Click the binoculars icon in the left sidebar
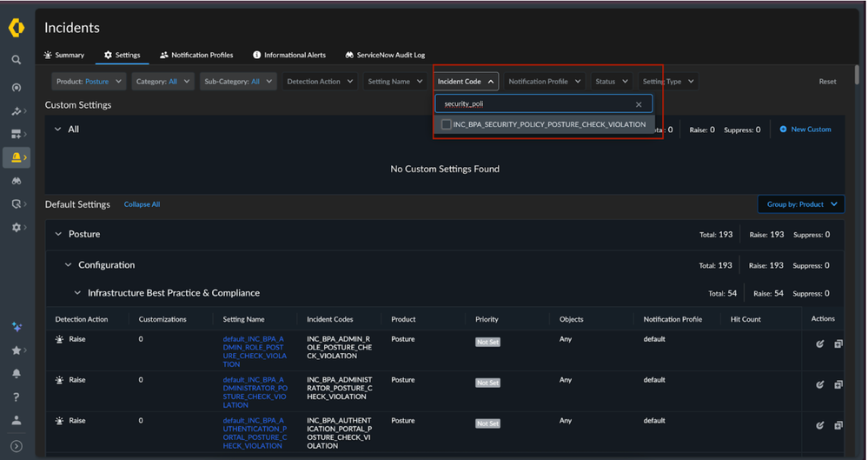 coord(16,181)
